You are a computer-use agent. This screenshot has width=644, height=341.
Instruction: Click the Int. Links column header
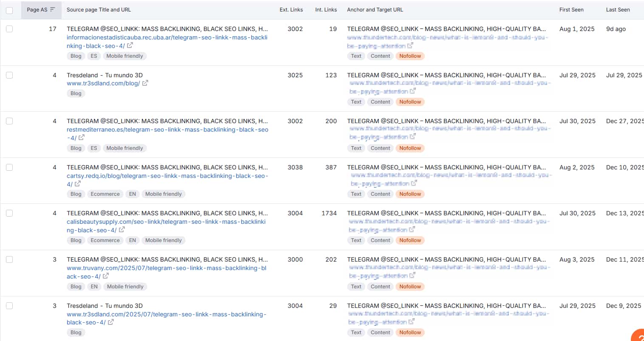326,9
